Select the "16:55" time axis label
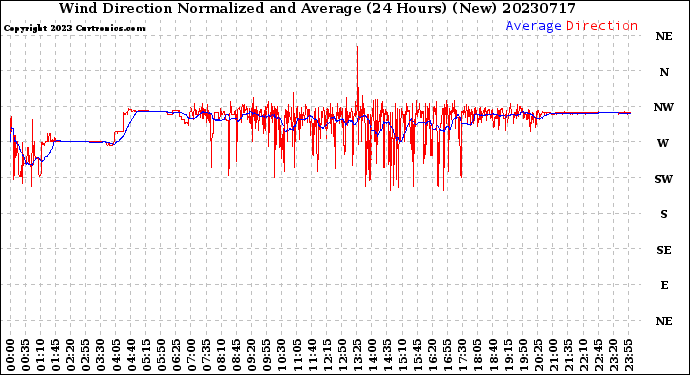The width and height of the screenshot is (690, 375). click(448, 355)
